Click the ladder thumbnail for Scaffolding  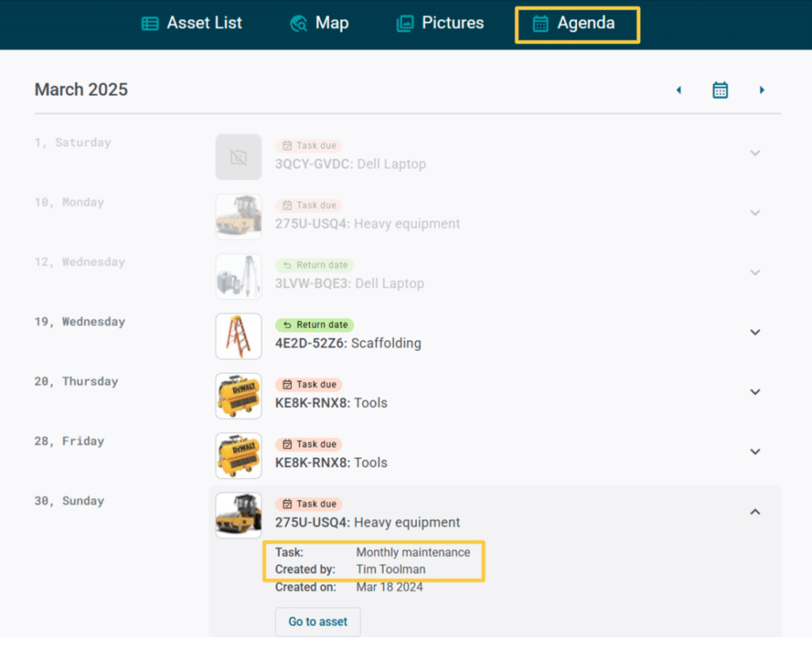tap(238, 336)
